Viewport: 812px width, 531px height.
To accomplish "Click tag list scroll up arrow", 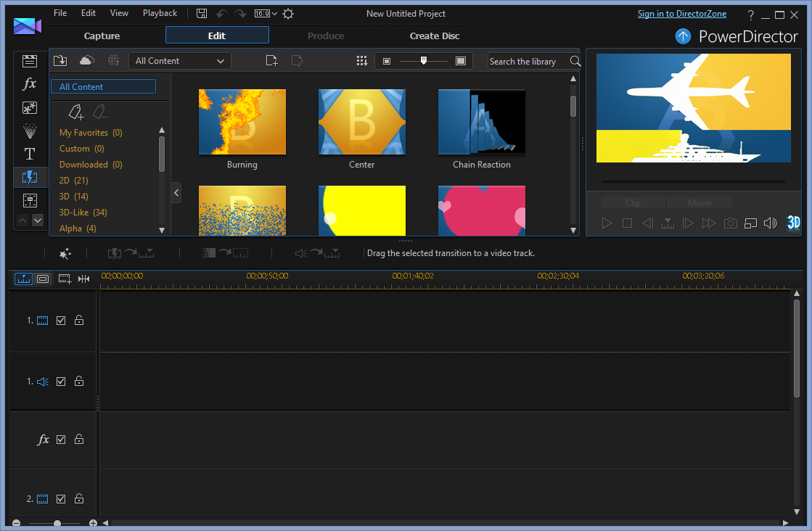I will tap(162, 130).
